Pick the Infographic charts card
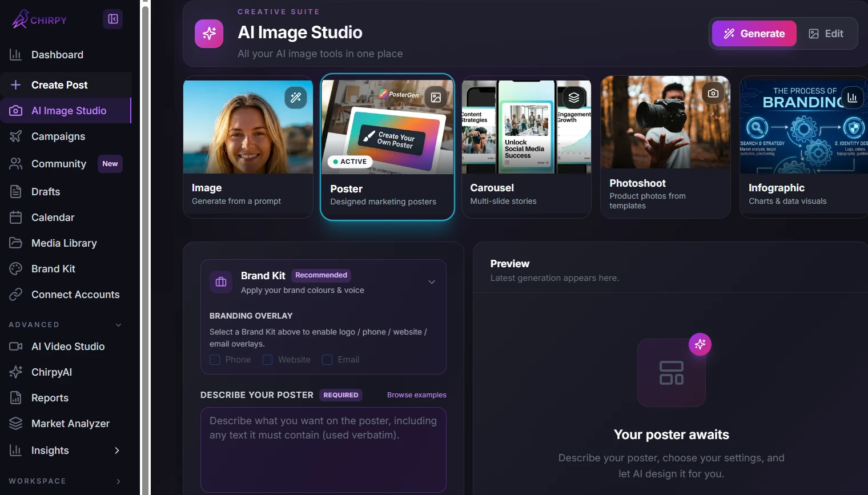The height and width of the screenshot is (495, 868). [x=803, y=147]
